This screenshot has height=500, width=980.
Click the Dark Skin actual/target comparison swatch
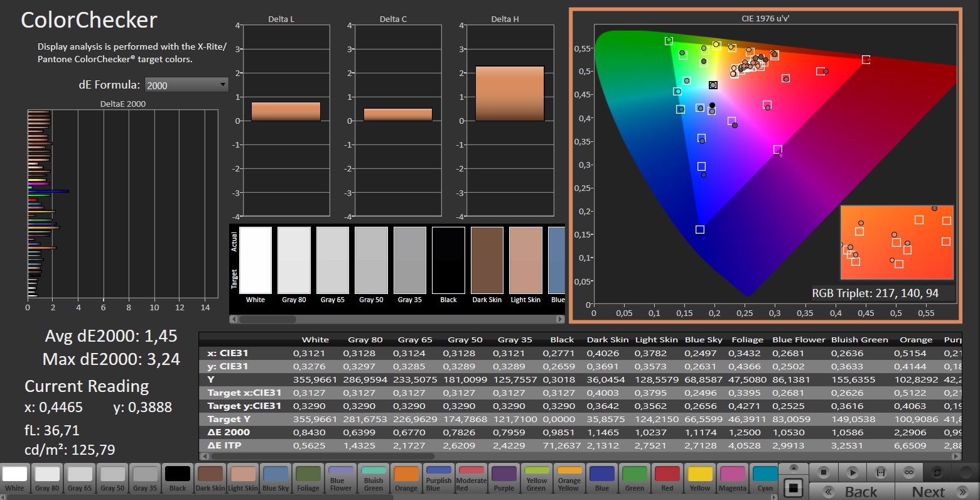pyautogui.click(x=487, y=261)
